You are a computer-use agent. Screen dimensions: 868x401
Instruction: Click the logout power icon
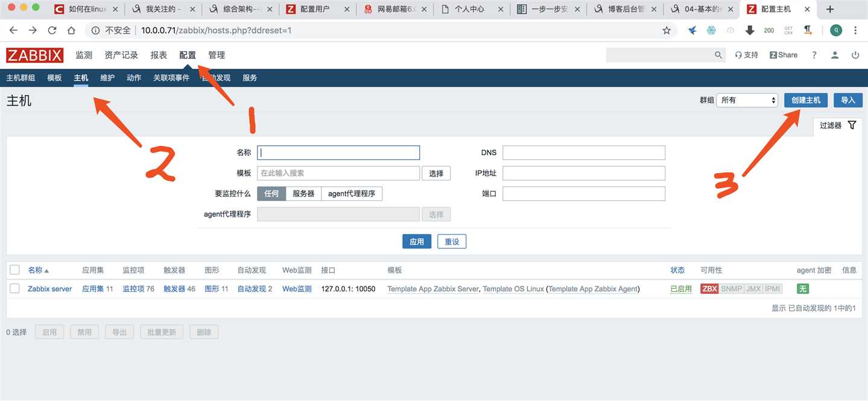pos(855,55)
